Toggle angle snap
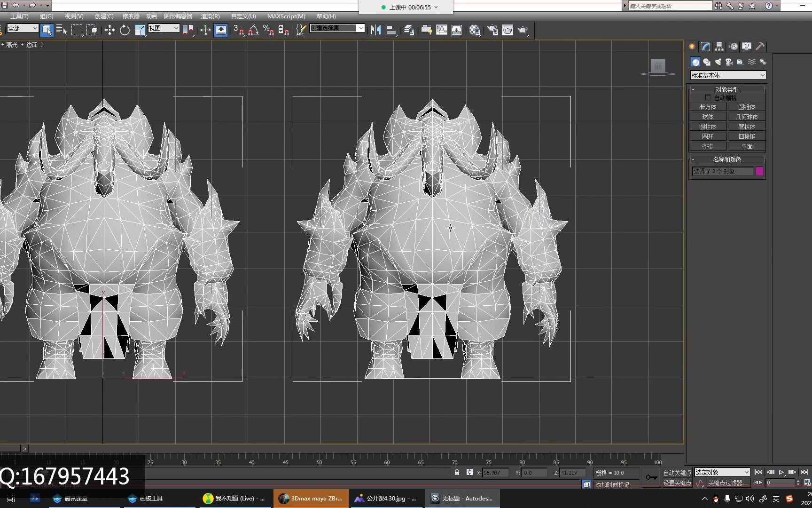This screenshot has height=508, width=812. [254, 30]
